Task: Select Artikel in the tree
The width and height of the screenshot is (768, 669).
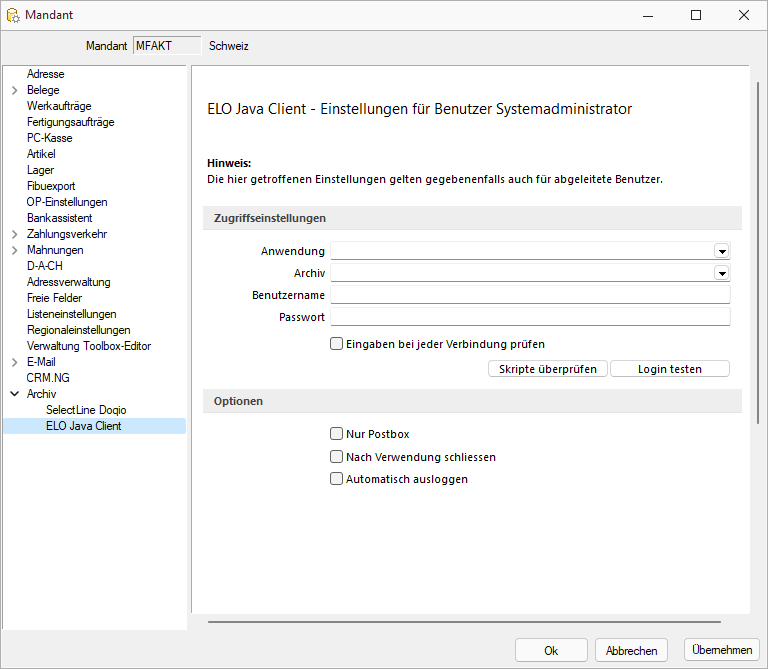Action: (41, 154)
